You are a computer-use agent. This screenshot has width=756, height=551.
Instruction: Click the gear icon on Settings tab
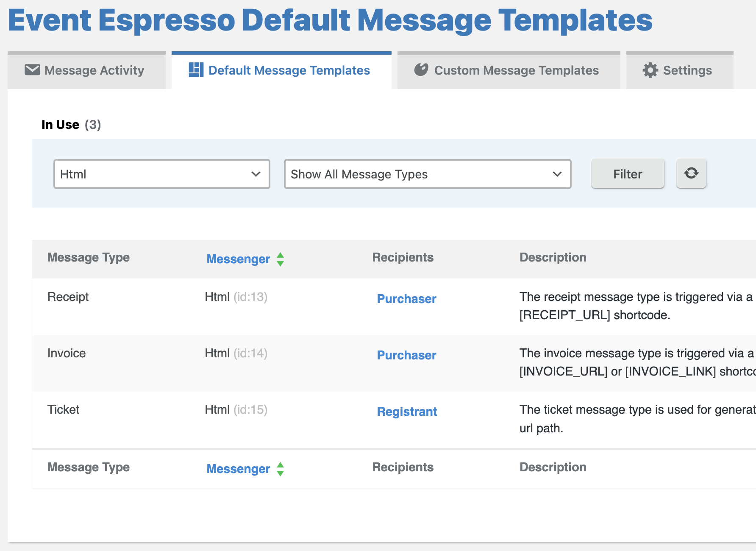coord(650,70)
